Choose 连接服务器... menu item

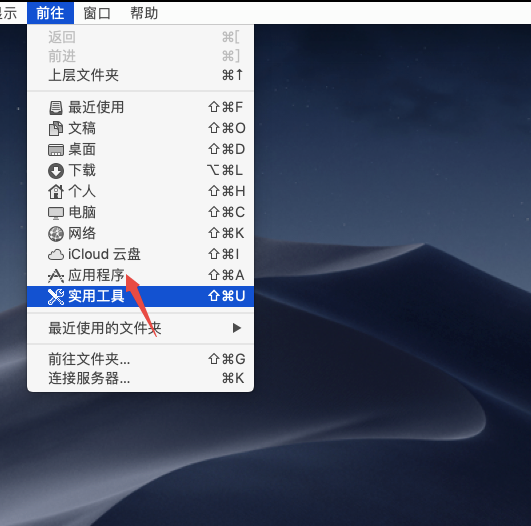[141, 378]
